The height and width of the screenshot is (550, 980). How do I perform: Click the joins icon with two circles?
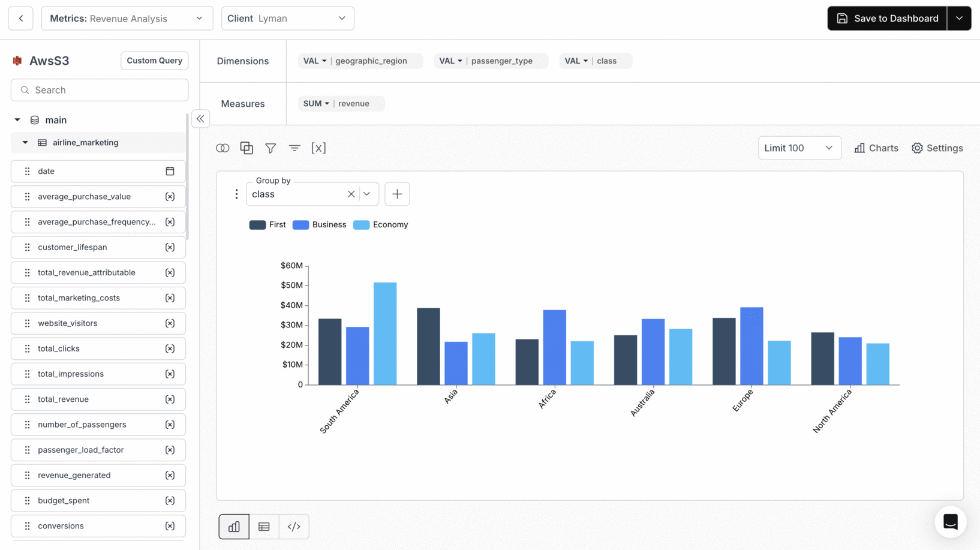click(223, 148)
